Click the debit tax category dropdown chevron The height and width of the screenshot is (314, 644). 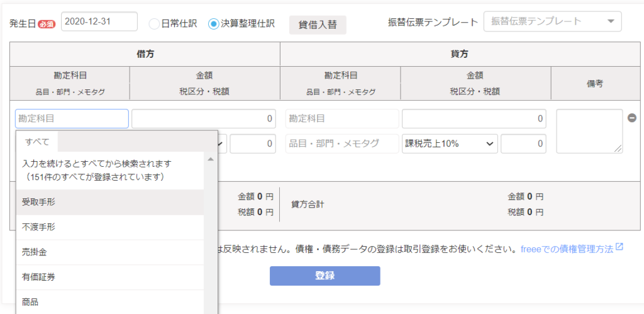coord(222,144)
